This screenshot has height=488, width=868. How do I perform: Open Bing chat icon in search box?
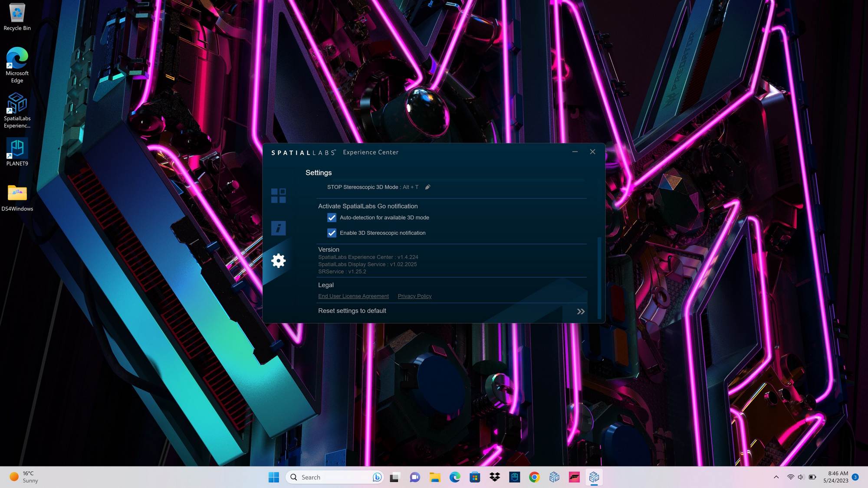pyautogui.click(x=377, y=477)
